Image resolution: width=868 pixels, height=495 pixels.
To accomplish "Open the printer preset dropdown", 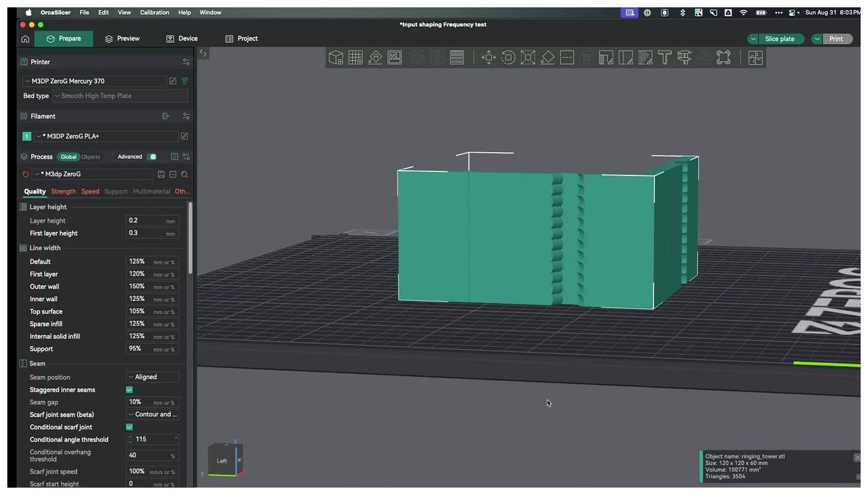I will point(94,81).
